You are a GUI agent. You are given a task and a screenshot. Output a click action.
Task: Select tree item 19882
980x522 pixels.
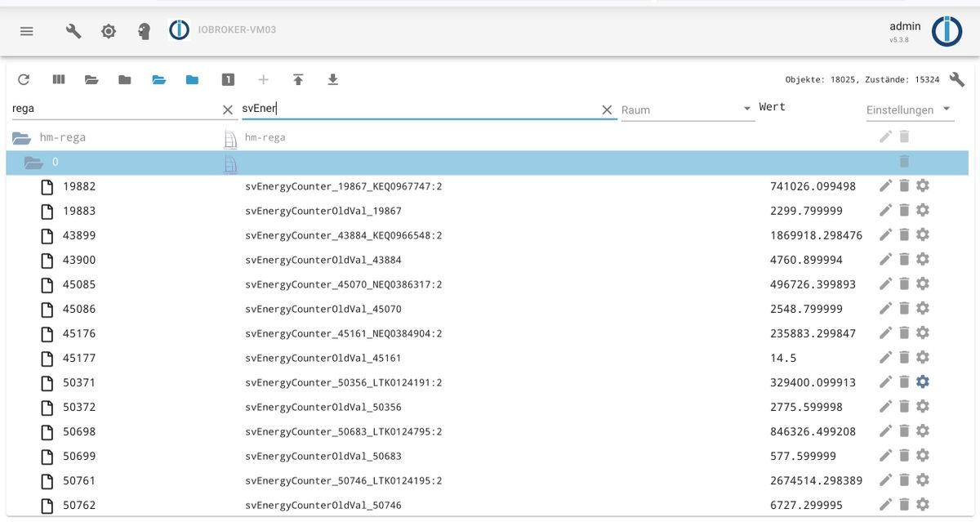tap(79, 186)
